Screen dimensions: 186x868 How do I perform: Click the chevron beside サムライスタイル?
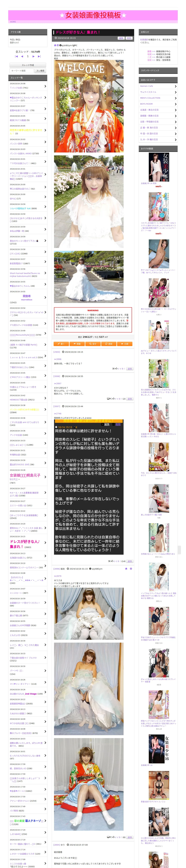click(x=176, y=92)
